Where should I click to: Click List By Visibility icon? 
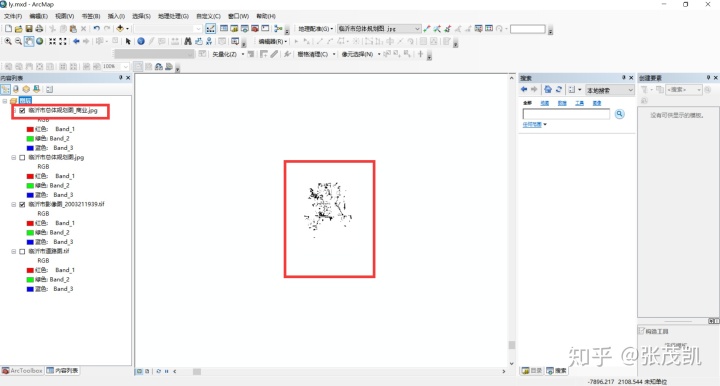coord(26,89)
